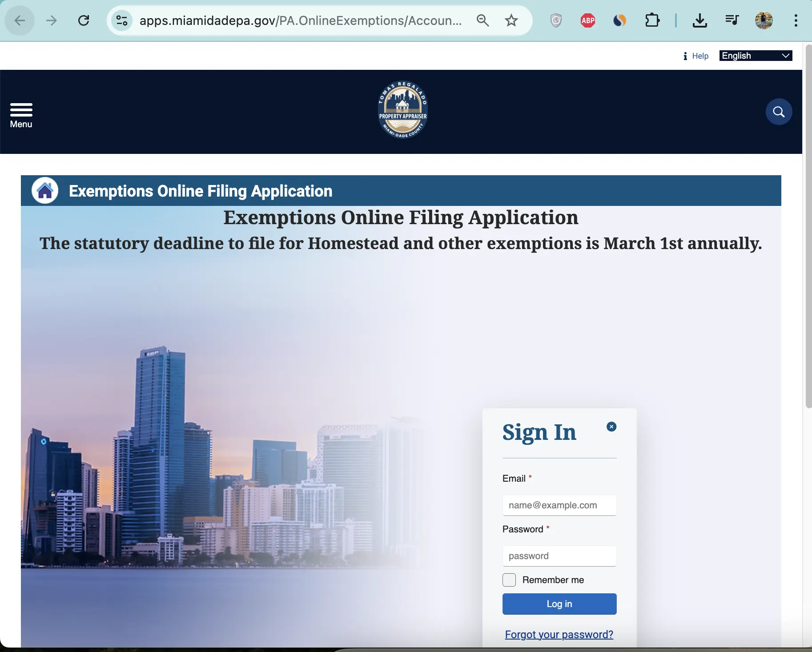
Task: Open the English language dropdown
Action: (x=755, y=55)
